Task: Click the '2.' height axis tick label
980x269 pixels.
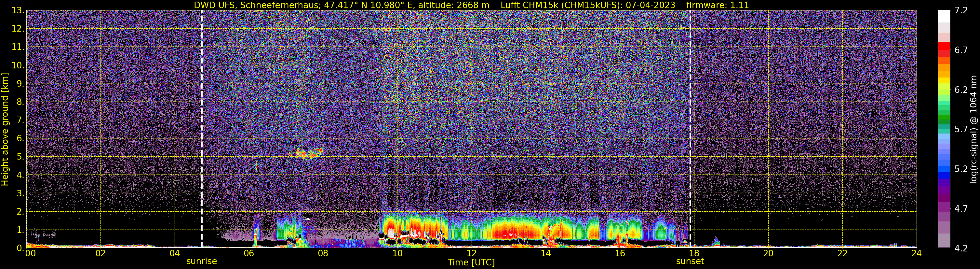Action: click(20, 211)
